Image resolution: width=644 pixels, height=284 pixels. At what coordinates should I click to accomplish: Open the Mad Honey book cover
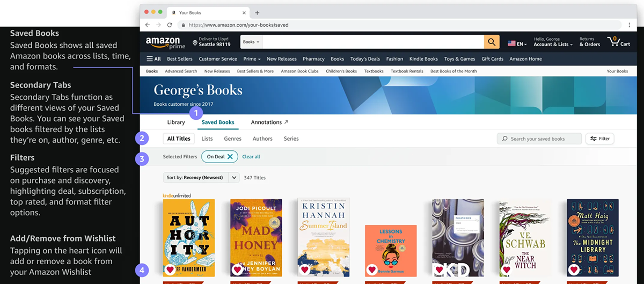pos(256,238)
